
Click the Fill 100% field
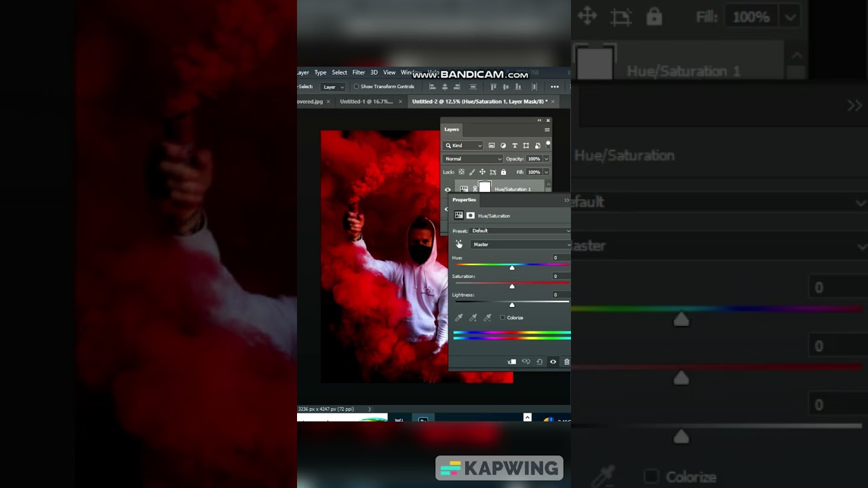pos(534,172)
